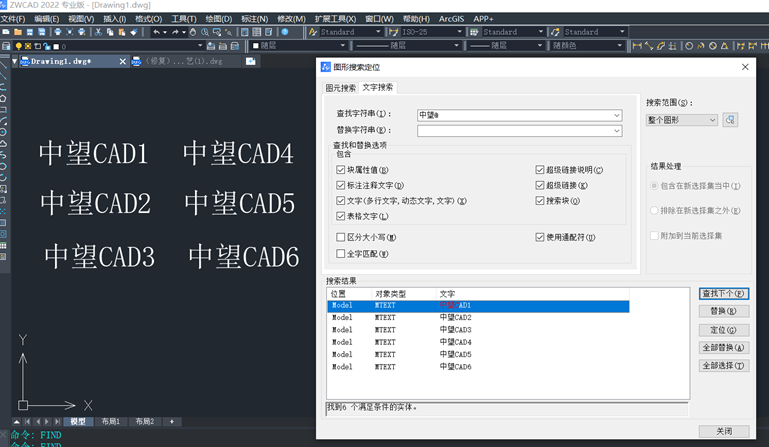Toggle the 文字(多行文字,动态文字,文字) checkbox
This screenshot has height=447, width=769.
point(341,201)
